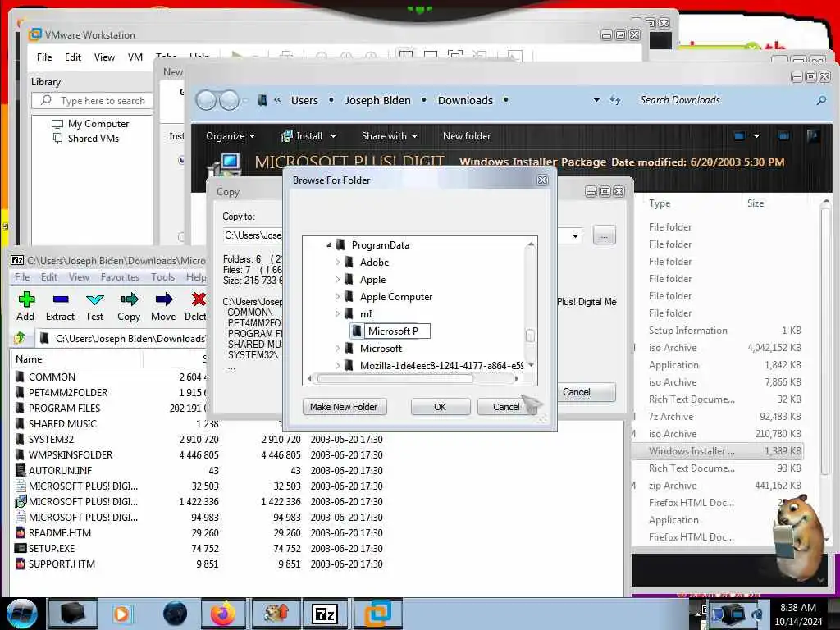Click the 7-Zip Move toolbar icon
840x630 pixels.
pyautogui.click(x=164, y=299)
